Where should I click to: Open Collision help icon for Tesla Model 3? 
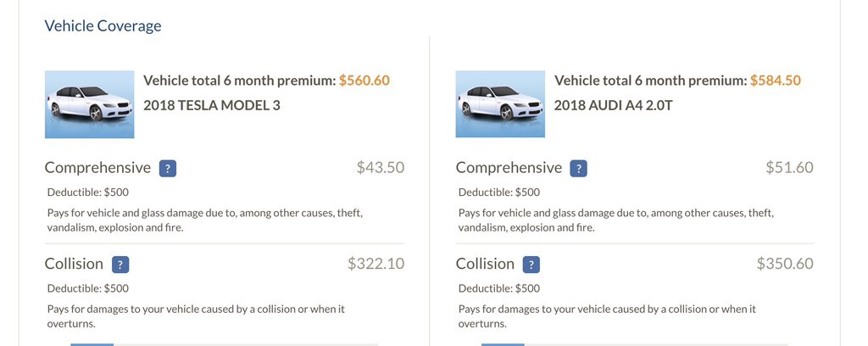(x=120, y=265)
